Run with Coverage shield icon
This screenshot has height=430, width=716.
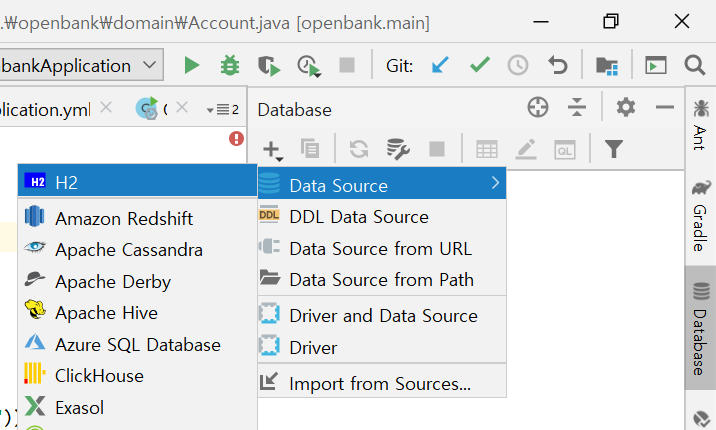[x=269, y=66]
